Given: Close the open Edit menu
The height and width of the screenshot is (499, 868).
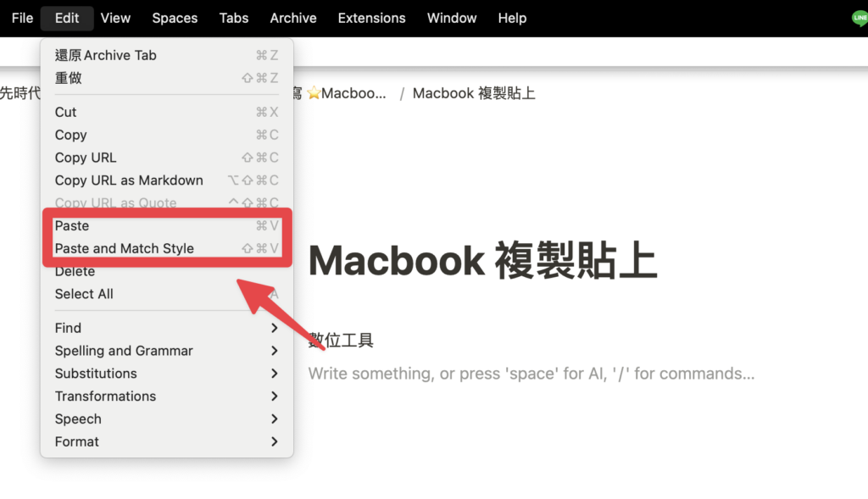Looking at the screenshot, I should click(x=67, y=19).
